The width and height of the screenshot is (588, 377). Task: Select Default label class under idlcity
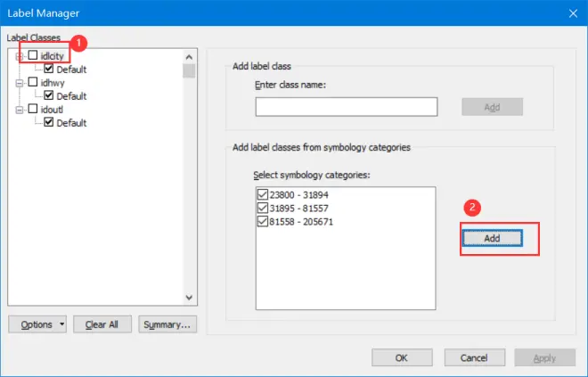[x=71, y=70]
